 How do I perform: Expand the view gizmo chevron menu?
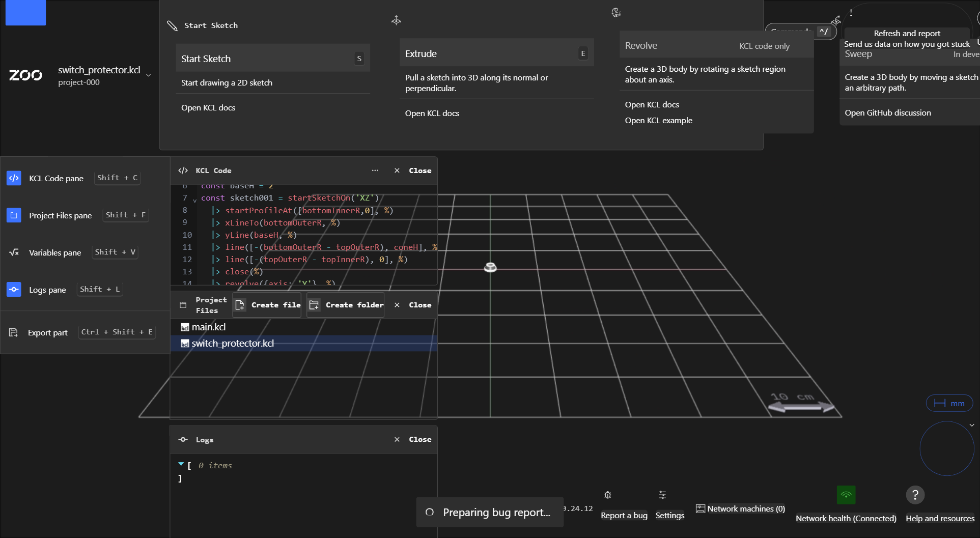972,425
